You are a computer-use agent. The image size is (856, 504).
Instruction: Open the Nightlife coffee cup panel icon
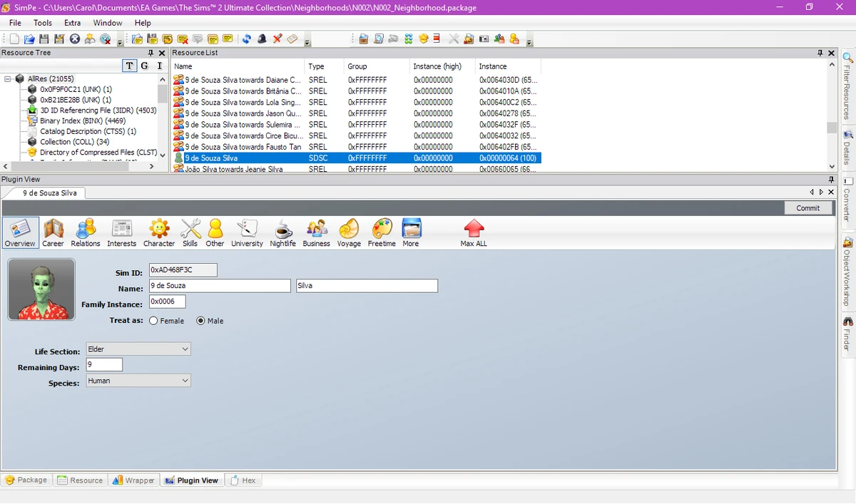point(282,232)
